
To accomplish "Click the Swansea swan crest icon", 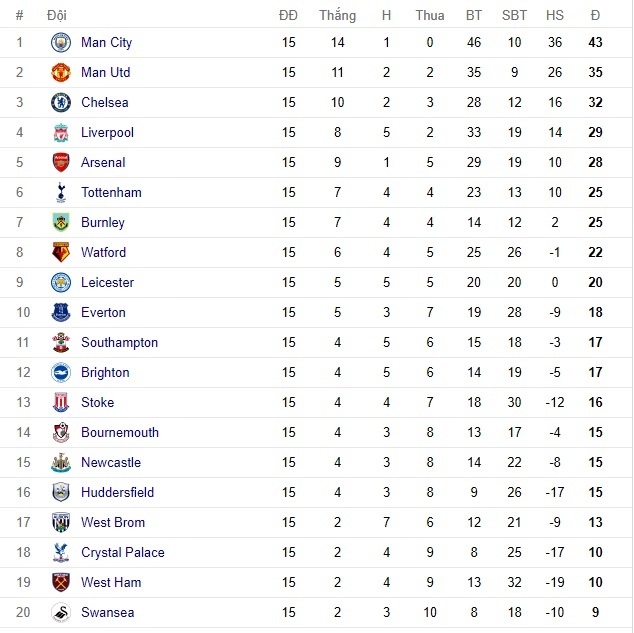I will coord(61,613).
